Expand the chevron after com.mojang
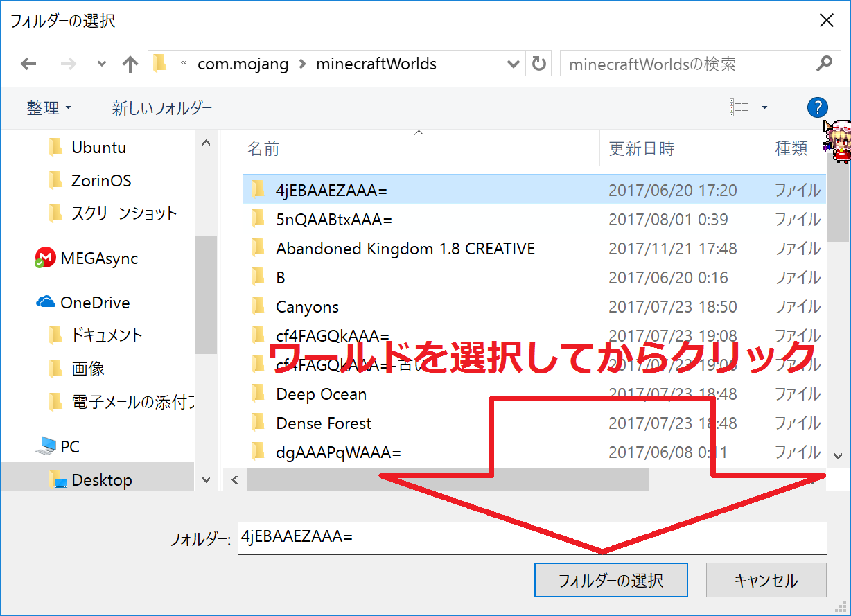The height and width of the screenshot is (616, 851). (302, 64)
